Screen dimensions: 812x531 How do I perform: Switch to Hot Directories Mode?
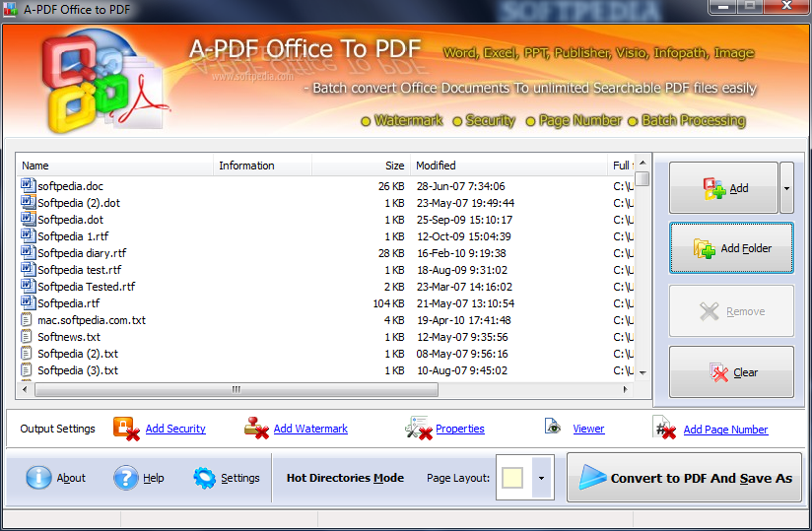(345, 478)
